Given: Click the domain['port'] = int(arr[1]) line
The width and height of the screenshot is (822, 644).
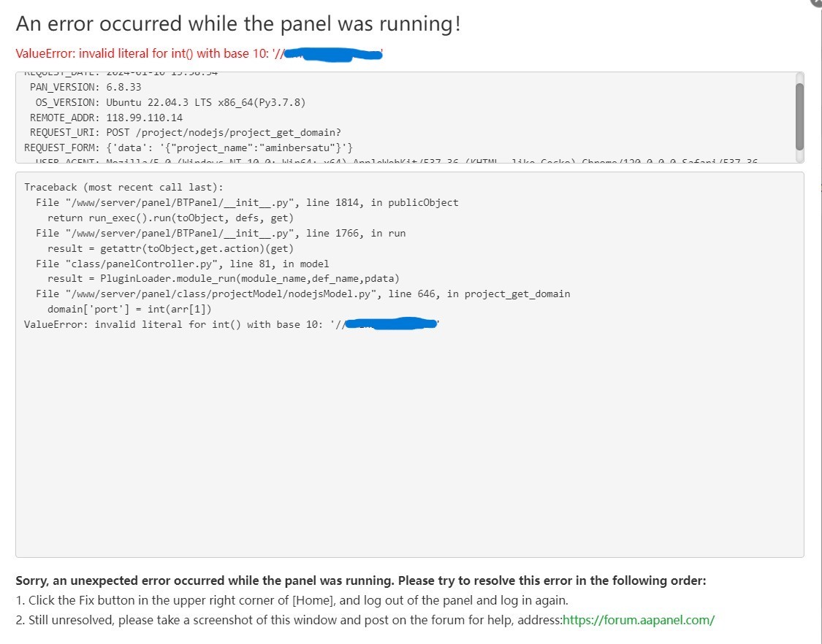Looking at the screenshot, I should click(129, 310).
